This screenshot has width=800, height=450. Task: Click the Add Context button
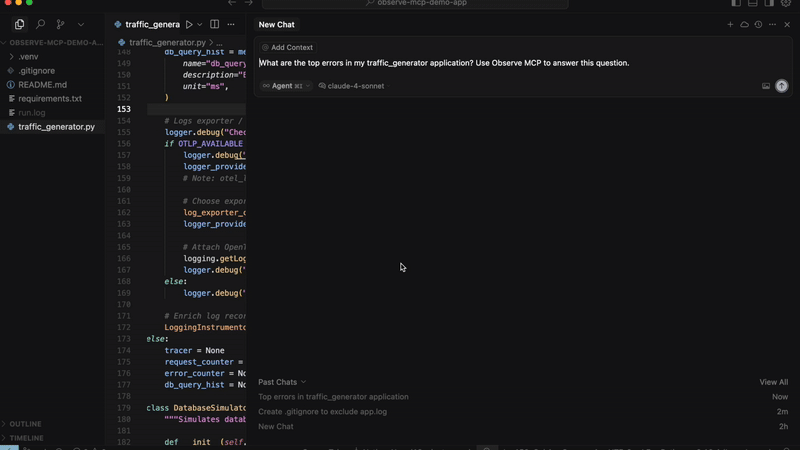click(x=287, y=47)
